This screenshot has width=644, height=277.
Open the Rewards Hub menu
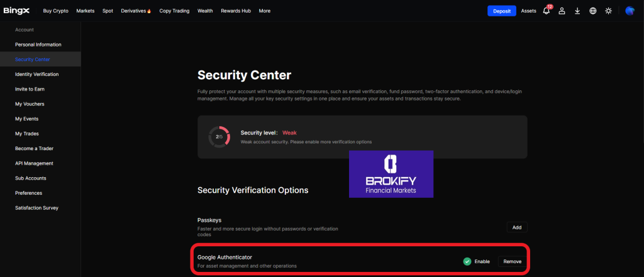coord(236,11)
